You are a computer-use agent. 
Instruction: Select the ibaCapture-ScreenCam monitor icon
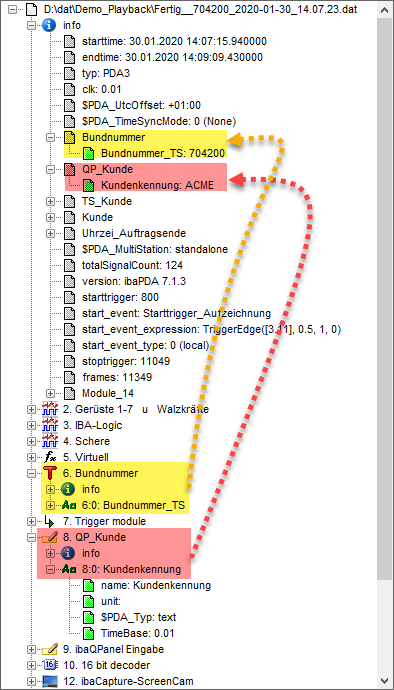coord(51,681)
